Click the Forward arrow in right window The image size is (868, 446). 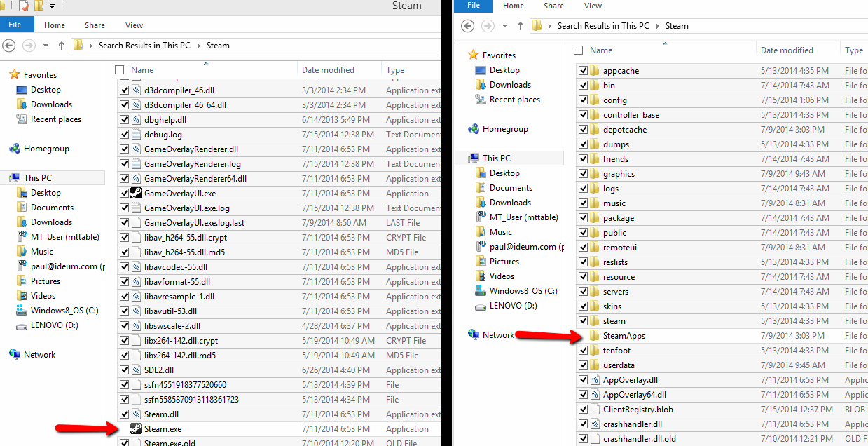pyautogui.click(x=488, y=26)
